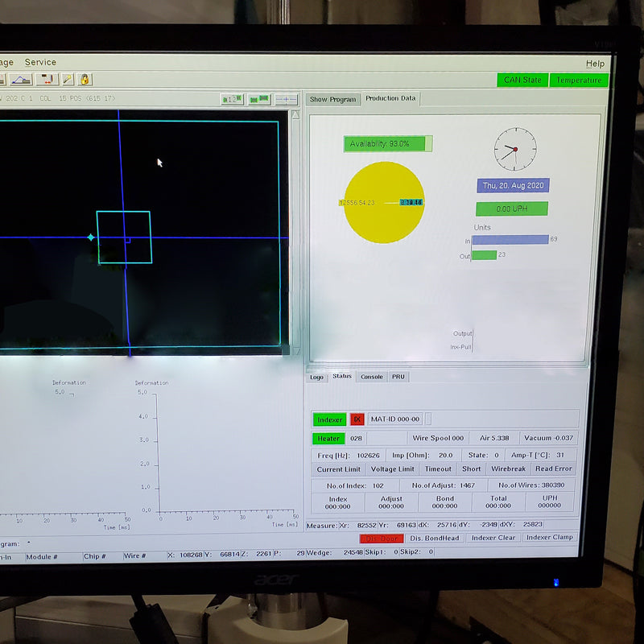Switch to the Production Data tab

(x=390, y=98)
